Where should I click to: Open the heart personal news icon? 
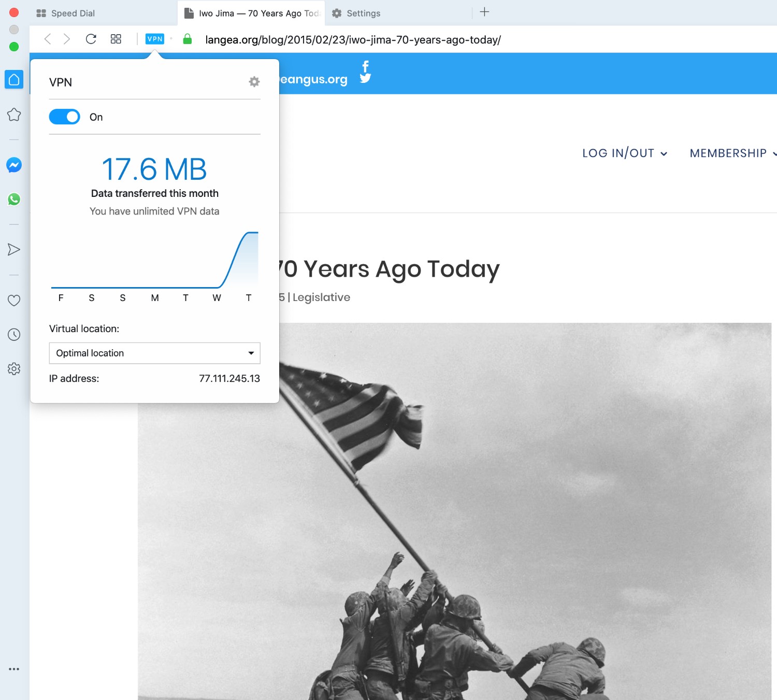click(14, 301)
